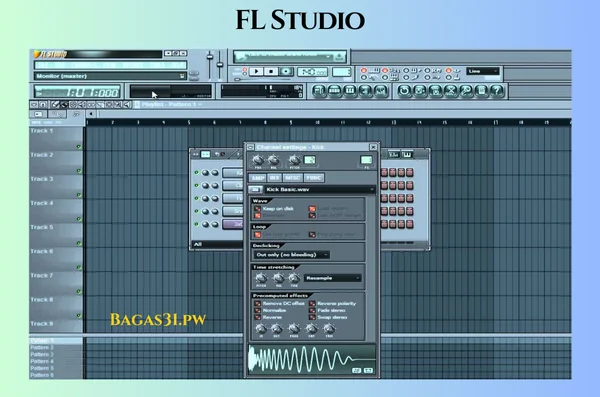The height and width of the screenshot is (397, 600).
Task: Open help with the question mark toolbar icon
Action: tap(497, 91)
